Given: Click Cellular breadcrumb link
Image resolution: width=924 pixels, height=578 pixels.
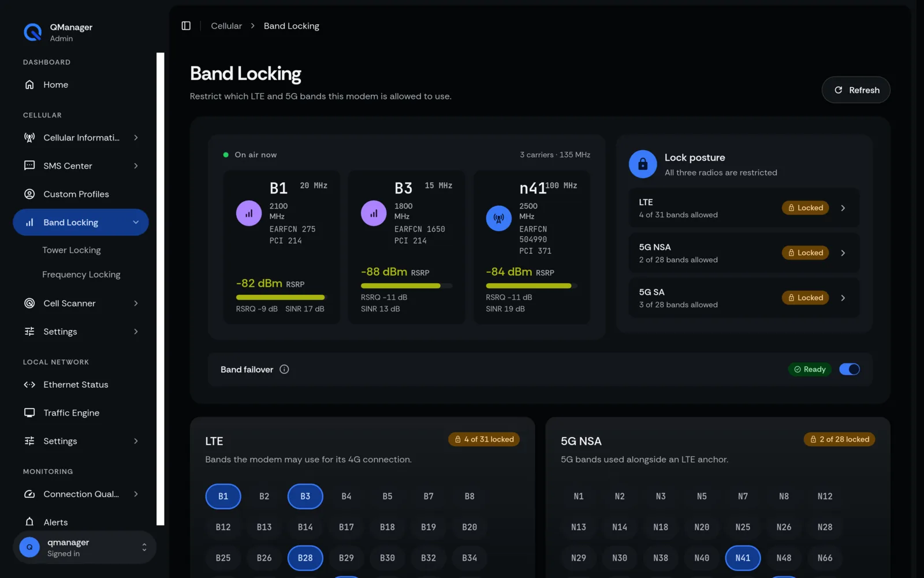Looking at the screenshot, I should [226, 26].
